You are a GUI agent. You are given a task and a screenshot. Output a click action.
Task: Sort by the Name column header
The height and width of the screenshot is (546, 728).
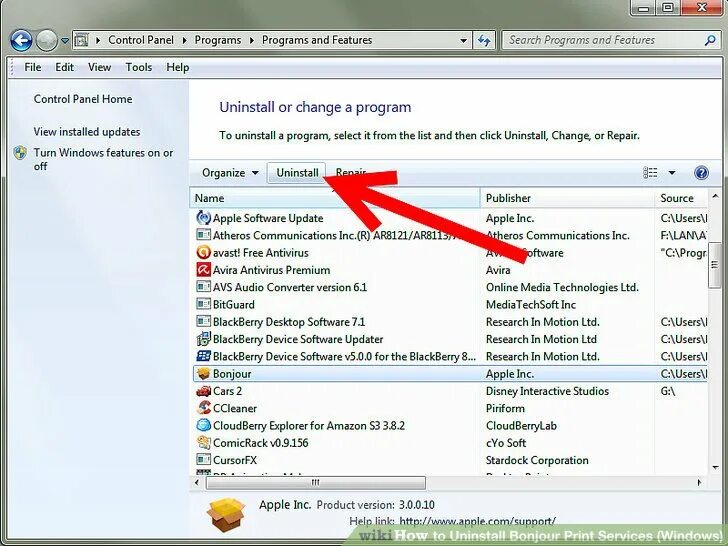335,198
